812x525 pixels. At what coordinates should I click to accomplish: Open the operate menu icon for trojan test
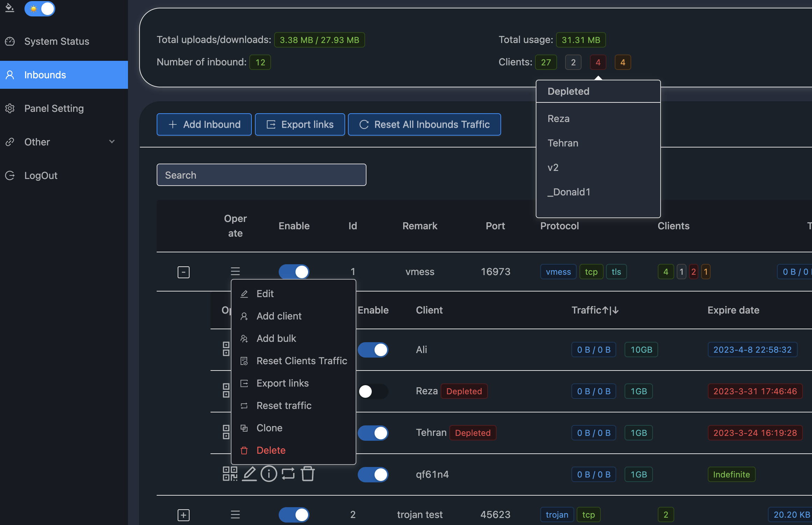pos(235,515)
